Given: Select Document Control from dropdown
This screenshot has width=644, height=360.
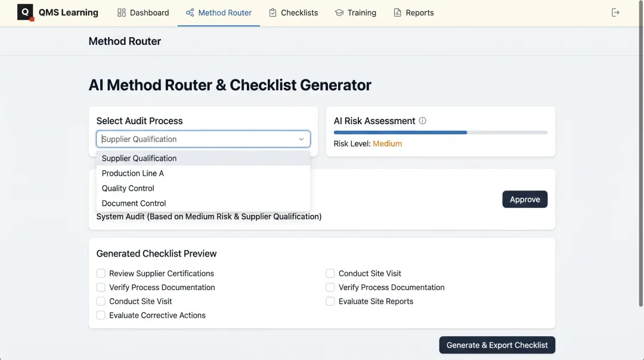Looking at the screenshot, I should [203, 203].
